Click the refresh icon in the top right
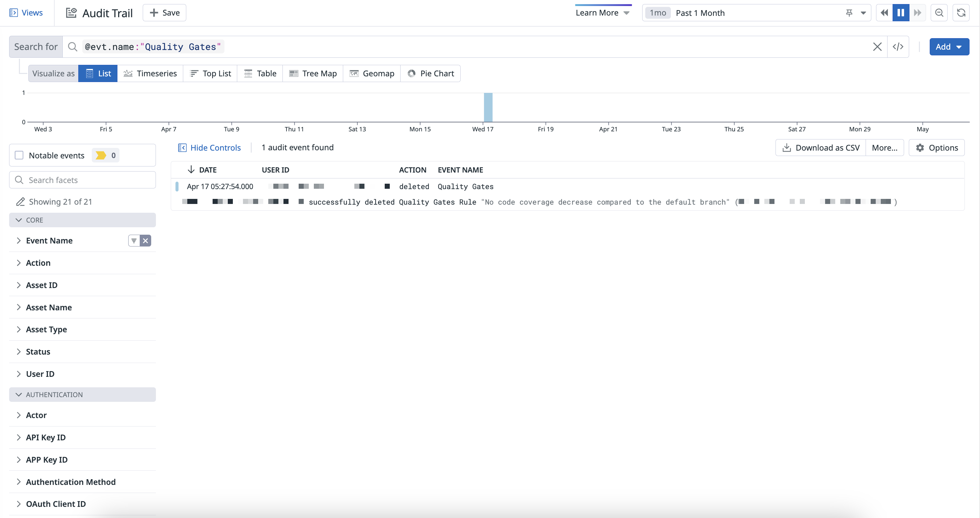The height and width of the screenshot is (518, 980). tap(961, 13)
